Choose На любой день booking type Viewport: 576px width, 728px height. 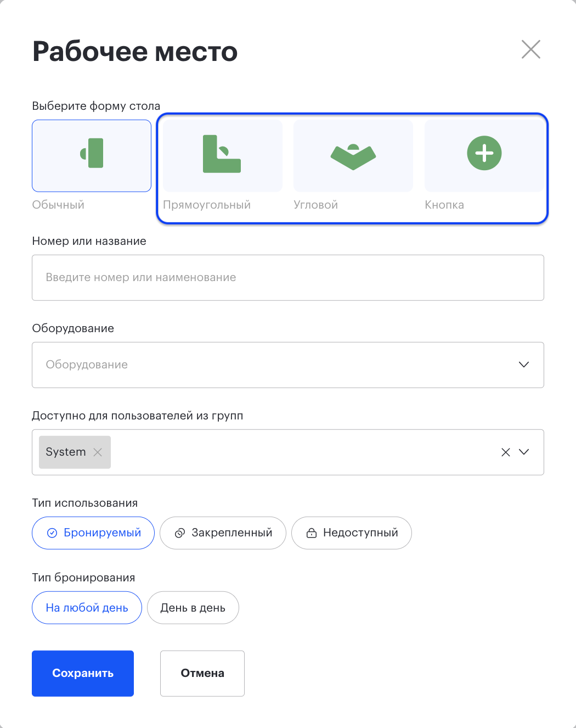click(x=87, y=608)
